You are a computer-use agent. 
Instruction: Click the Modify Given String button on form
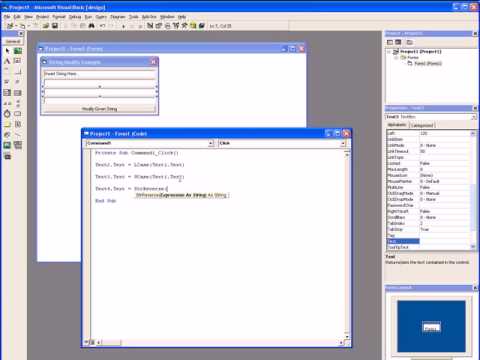(x=99, y=109)
